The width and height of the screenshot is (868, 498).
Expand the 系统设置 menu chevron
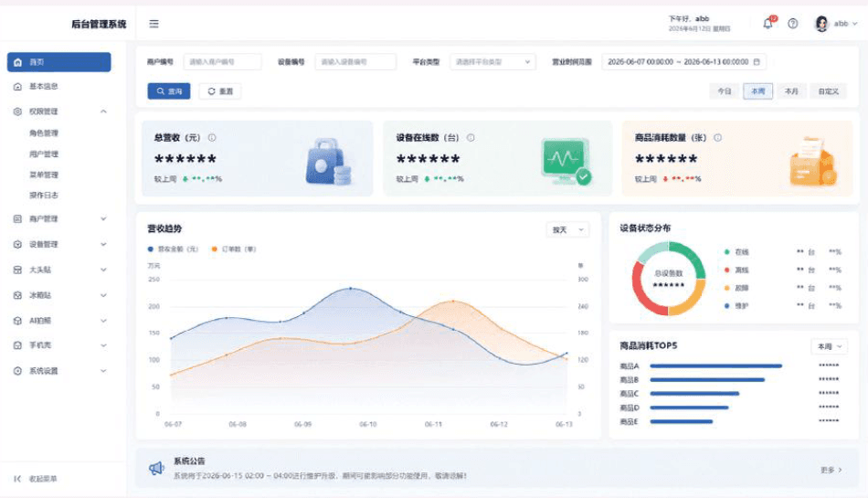103,371
